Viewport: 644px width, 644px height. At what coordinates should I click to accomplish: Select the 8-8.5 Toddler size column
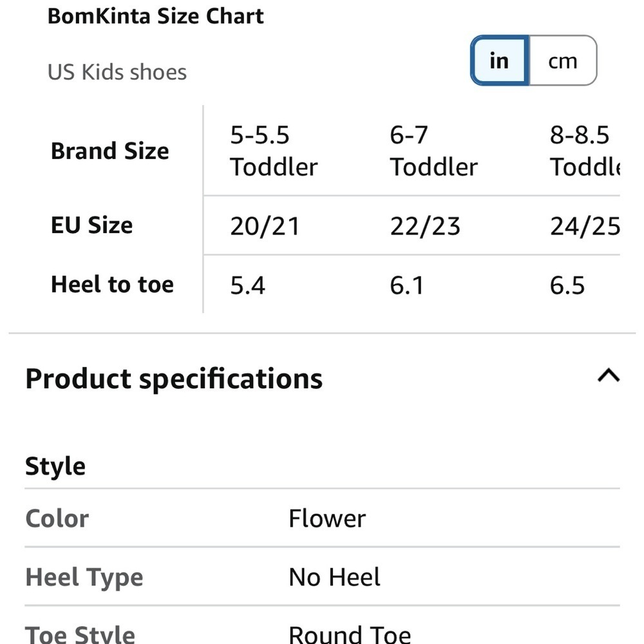pyautogui.click(x=585, y=151)
